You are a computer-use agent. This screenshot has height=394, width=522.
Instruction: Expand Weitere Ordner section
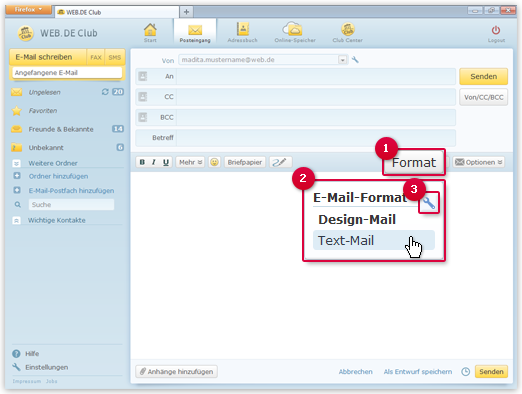pos(53,163)
